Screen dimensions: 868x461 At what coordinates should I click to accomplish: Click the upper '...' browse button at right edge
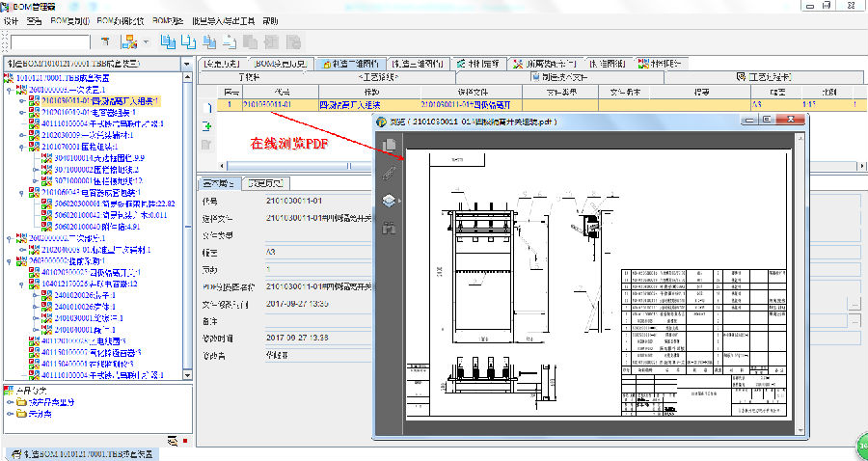point(854,305)
